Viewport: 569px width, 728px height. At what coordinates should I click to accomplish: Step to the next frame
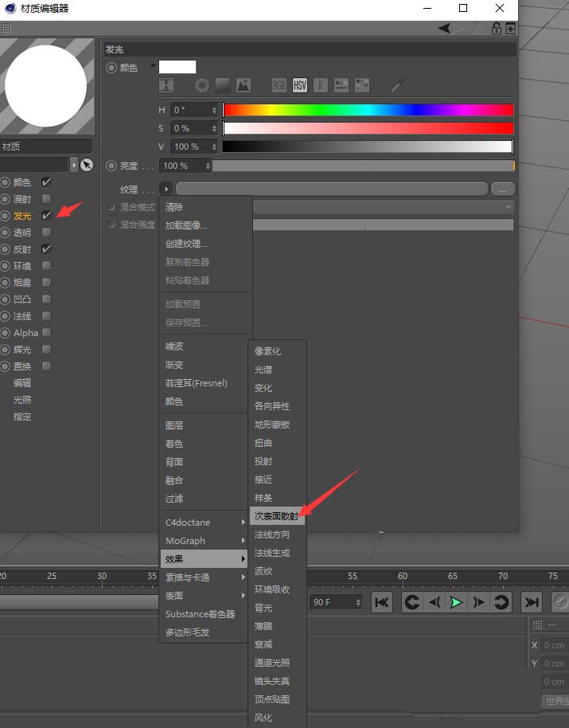(478, 602)
